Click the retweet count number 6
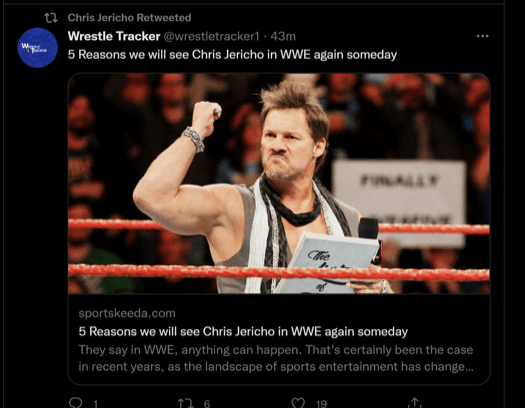The width and height of the screenshot is (525, 408). point(207,404)
